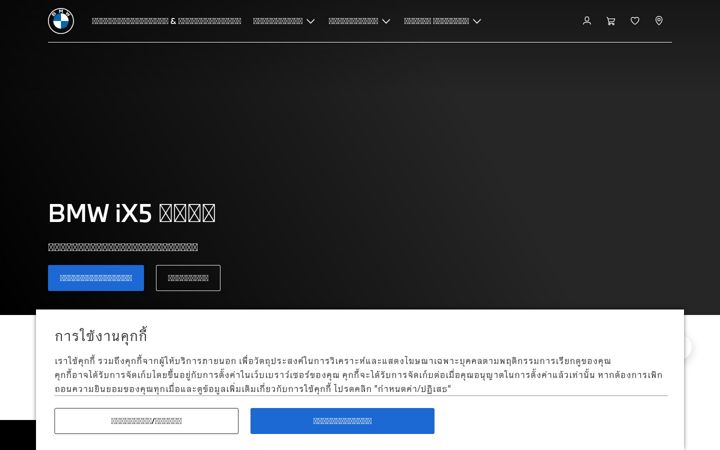This screenshot has width=720, height=450.
Task: Expand the middle of the three navigation dropdowns
Action: pos(359,21)
